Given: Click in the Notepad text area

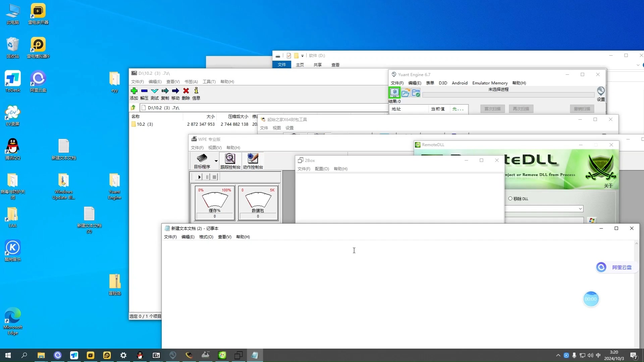Looking at the screenshot, I should point(398,294).
